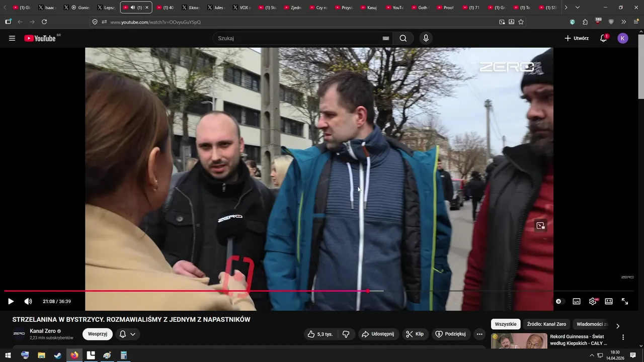644x362 pixels.
Task: Toggle subtitles in the player
Action: pyautogui.click(x=577, y=301)
